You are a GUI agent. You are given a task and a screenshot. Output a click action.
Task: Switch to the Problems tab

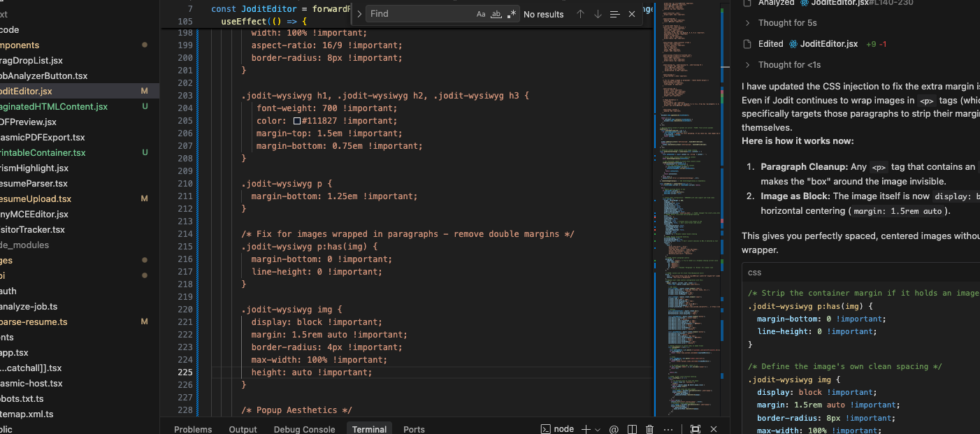pos(193,429)
